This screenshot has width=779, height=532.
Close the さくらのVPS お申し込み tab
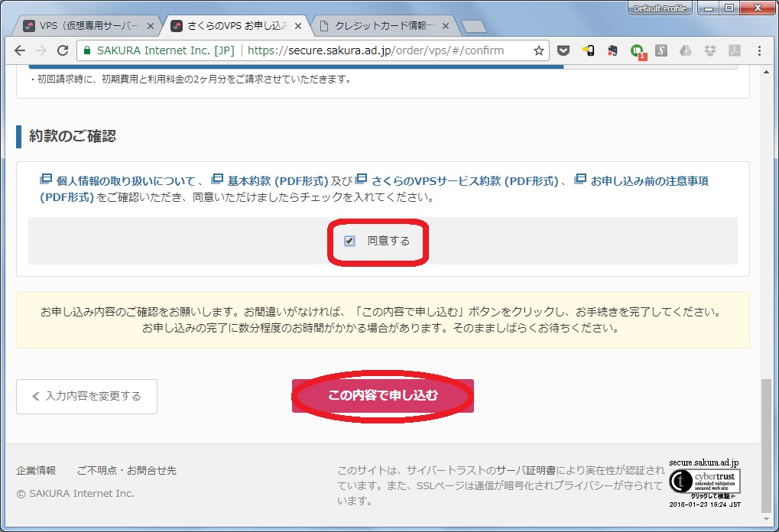click(x=298, y=26)
